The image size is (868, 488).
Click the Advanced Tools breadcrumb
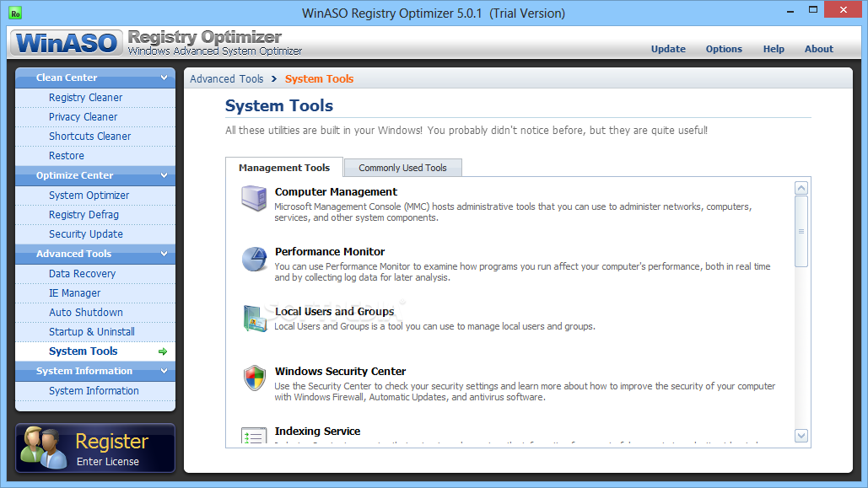(x=226, y=78)
